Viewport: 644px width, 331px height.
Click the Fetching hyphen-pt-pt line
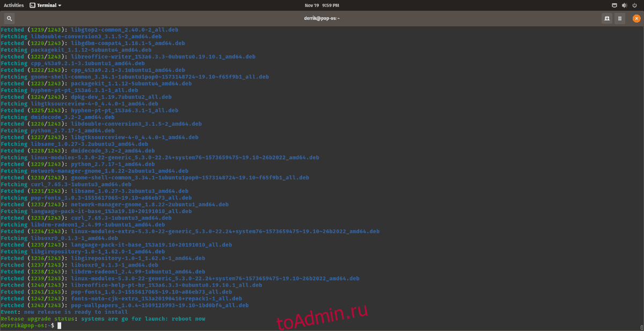tap(69, 90)
